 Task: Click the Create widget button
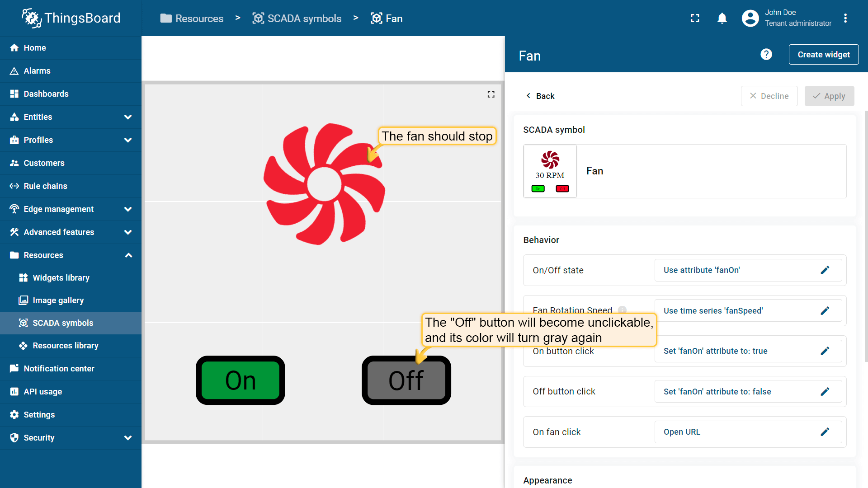(823, 55)
